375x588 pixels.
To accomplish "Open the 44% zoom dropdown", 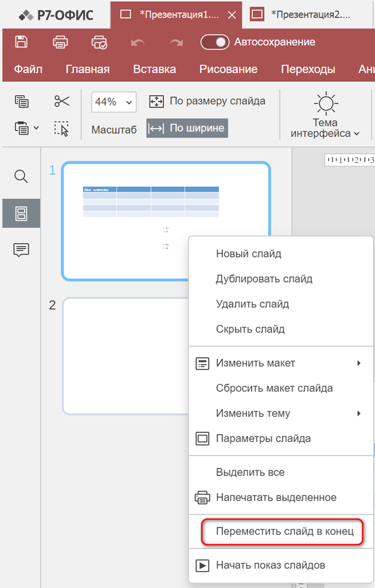I will 114,102.
